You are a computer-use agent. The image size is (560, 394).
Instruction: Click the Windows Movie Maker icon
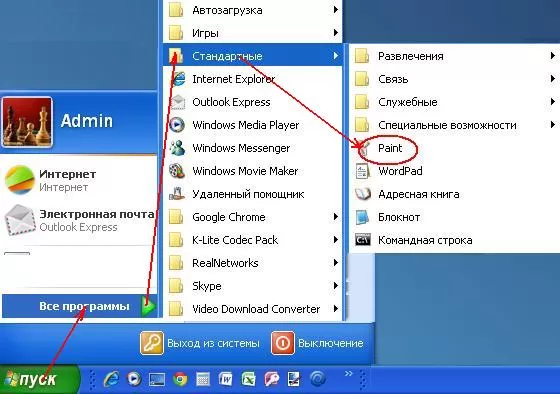(x=177, y=171)
